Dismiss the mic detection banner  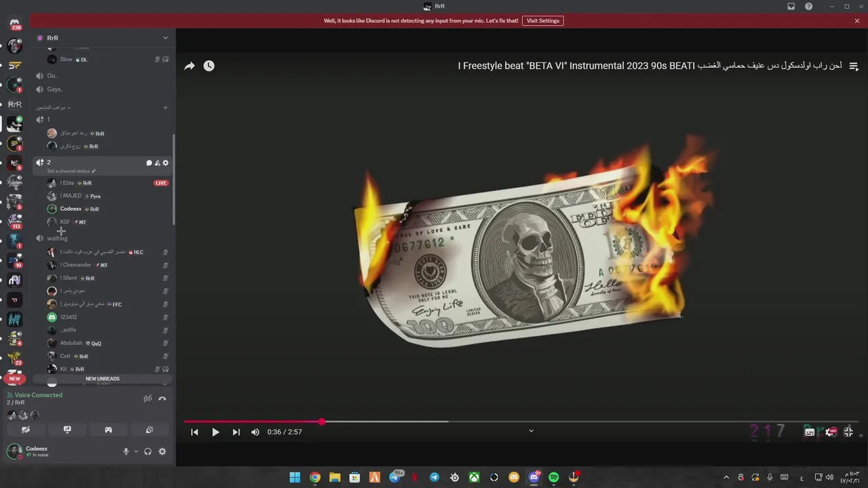pos(857,21)
